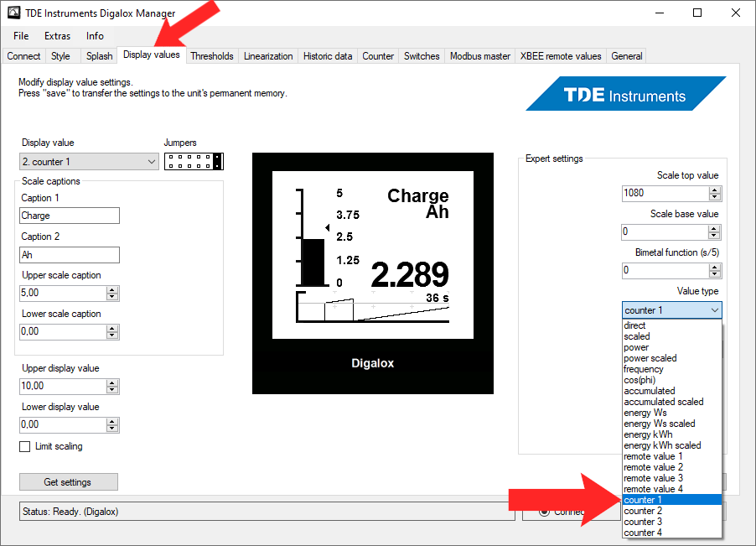This screenshot has width=756, height=546.
Task: Focus the Scale base value field
Action: (665, 232)
